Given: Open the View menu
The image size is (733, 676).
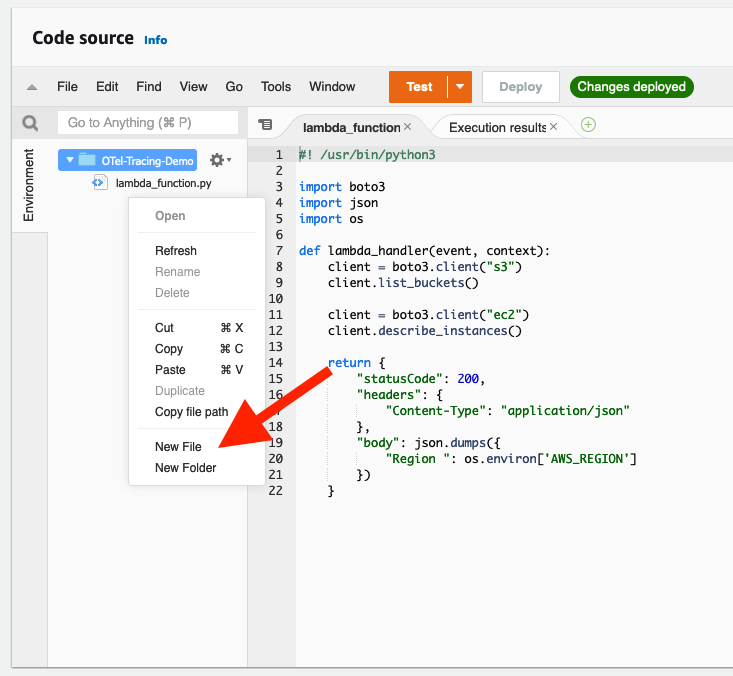Looking at the screenshot, I should click(193, 87).
